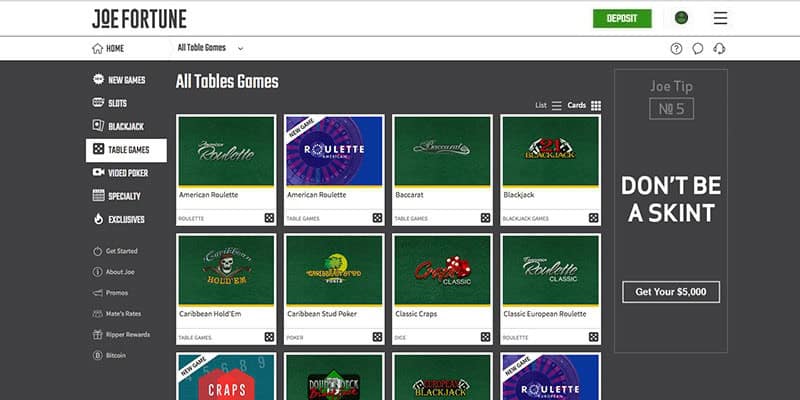
Task: Open 21 Blackjack game thumbnail
Action: 551,151
